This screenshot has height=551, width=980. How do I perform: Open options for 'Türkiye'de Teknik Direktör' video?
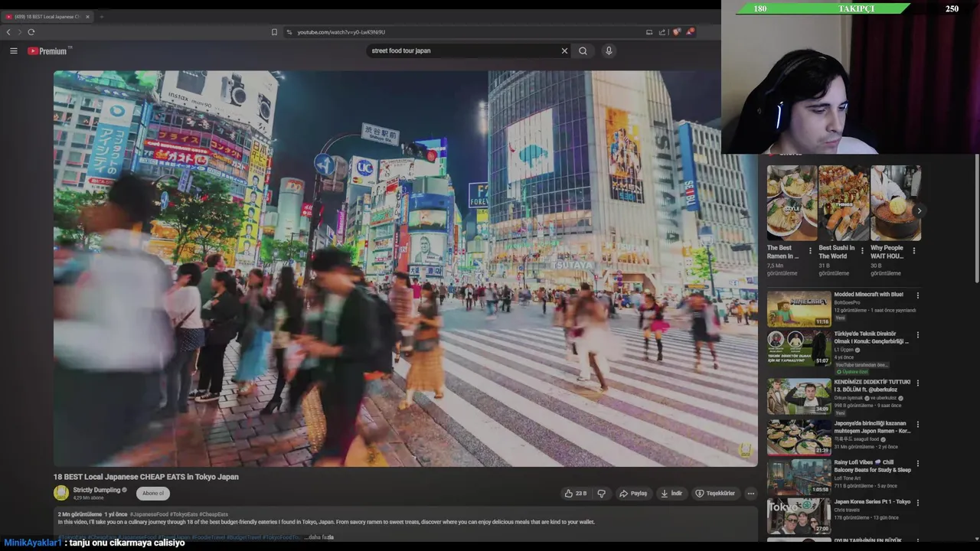tap(917, 335)
